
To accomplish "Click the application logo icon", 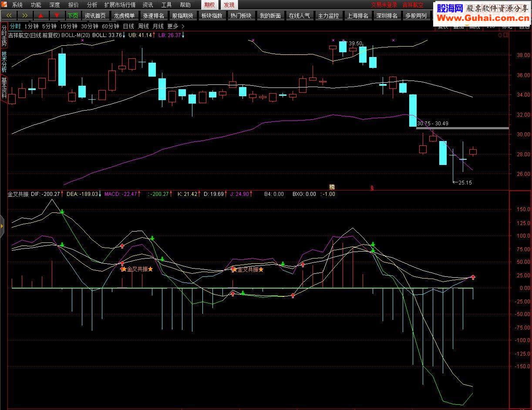I will click(4, 5).
